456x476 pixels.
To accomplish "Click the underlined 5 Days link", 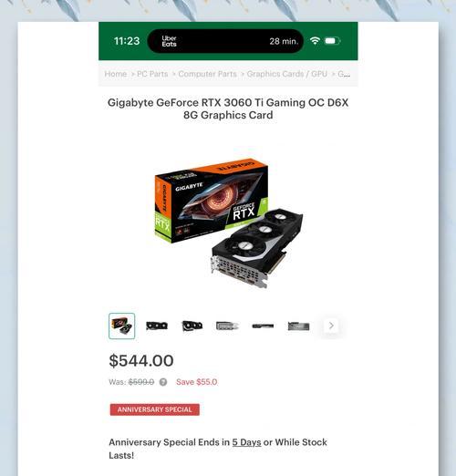I will click(246, 442).
